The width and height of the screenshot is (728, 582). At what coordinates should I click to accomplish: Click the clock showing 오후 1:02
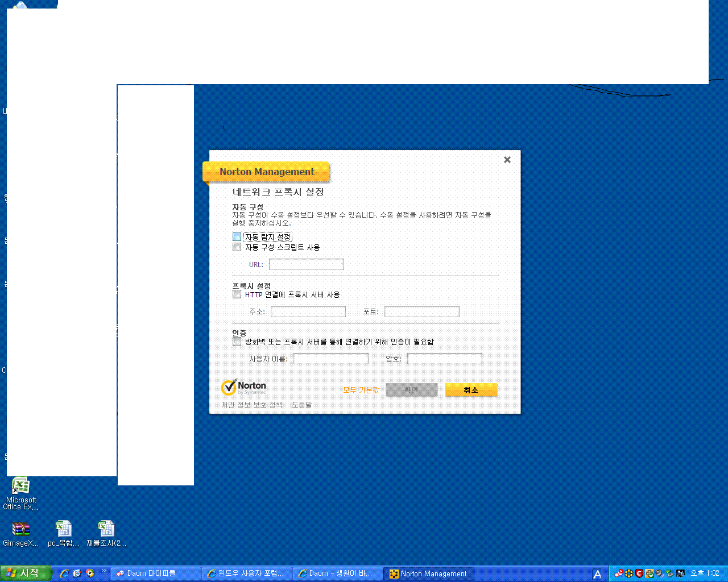(x=705, y=573)
